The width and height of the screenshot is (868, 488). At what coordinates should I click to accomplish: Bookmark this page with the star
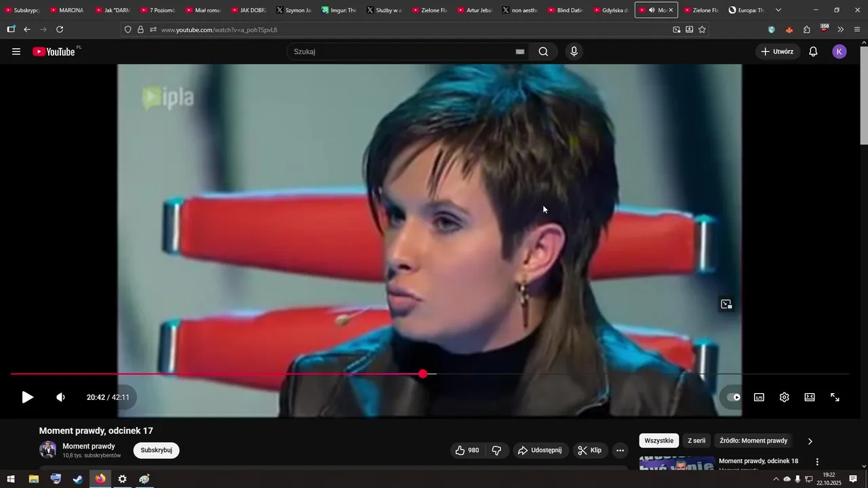coord(702,30)
